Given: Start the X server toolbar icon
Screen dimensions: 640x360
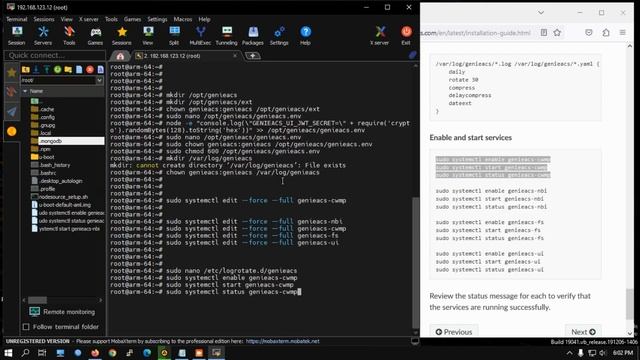Looking at the screenshot, I should coord(380,36).
